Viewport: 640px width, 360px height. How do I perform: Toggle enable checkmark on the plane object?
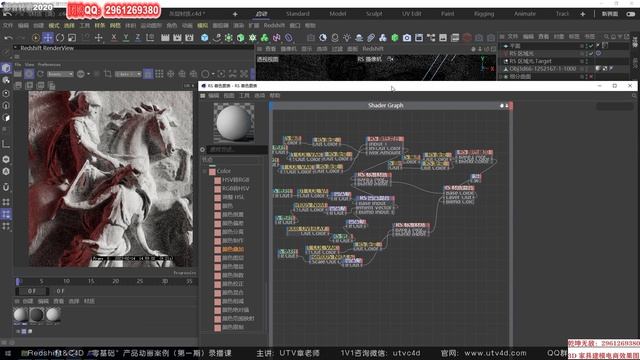coord(591,46)
